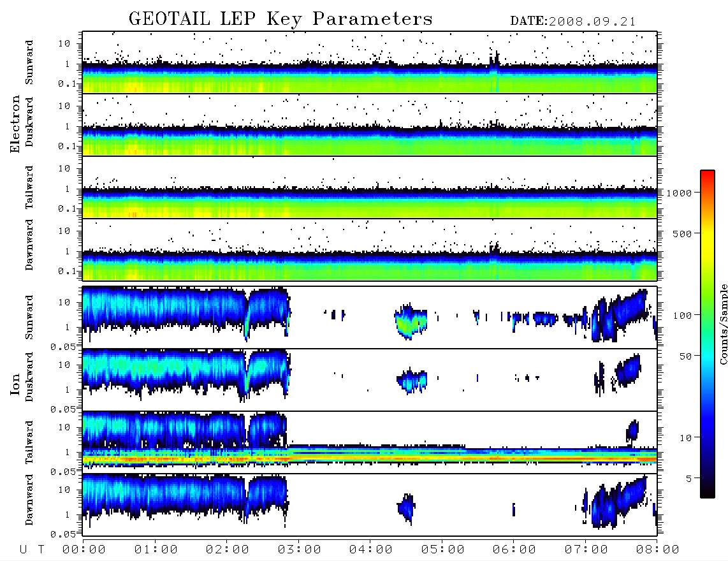Viewport: 728px width, 561px height.
Task: Select the Ion "Dawnward" axis label
Action: point(29,500)
